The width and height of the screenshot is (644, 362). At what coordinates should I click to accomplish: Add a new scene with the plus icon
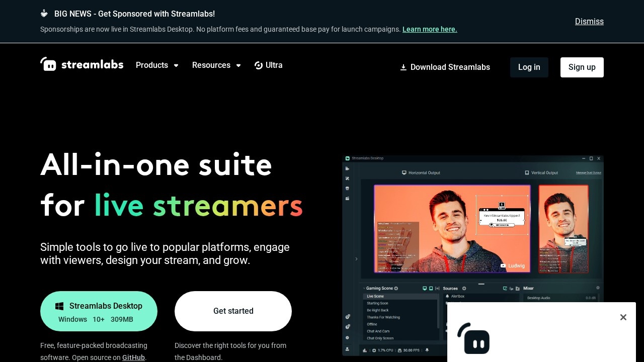[396, 288]
